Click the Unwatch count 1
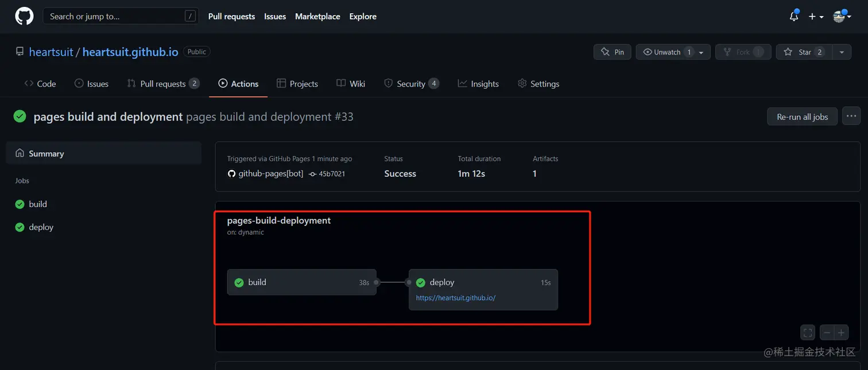The image size is (868, 370). click(689, 52)
